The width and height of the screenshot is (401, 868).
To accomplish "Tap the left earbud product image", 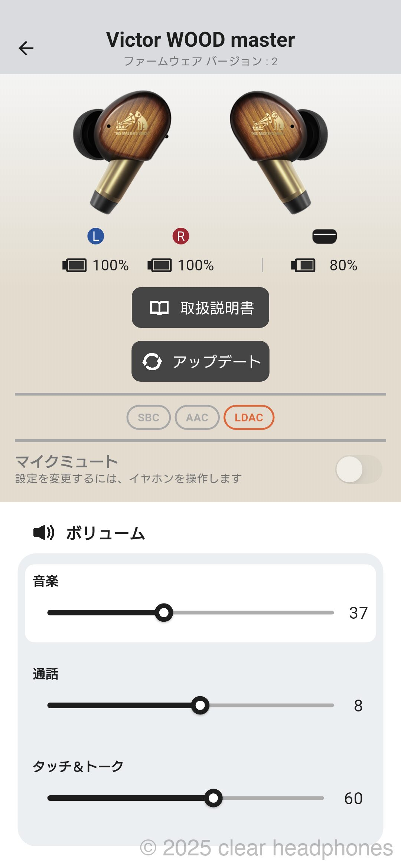I will point(123,148).
